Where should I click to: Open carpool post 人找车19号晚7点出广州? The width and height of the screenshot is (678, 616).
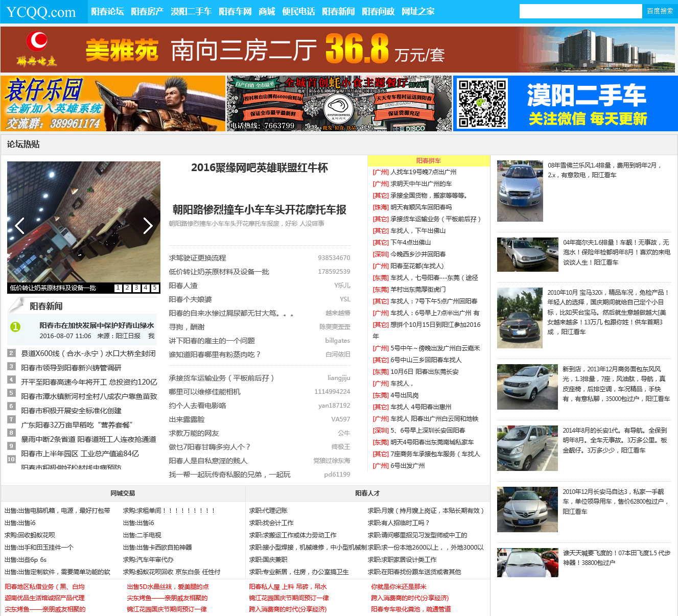[424, 172]
